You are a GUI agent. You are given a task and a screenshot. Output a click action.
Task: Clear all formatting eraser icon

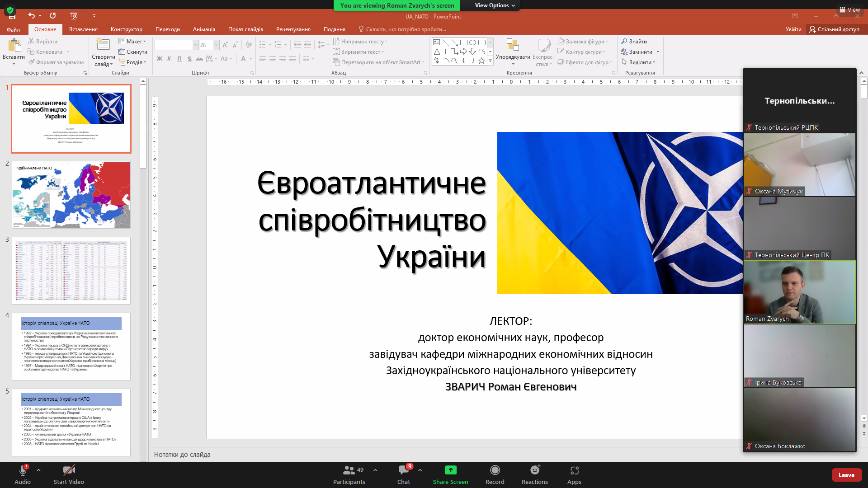tap(249, 45)
